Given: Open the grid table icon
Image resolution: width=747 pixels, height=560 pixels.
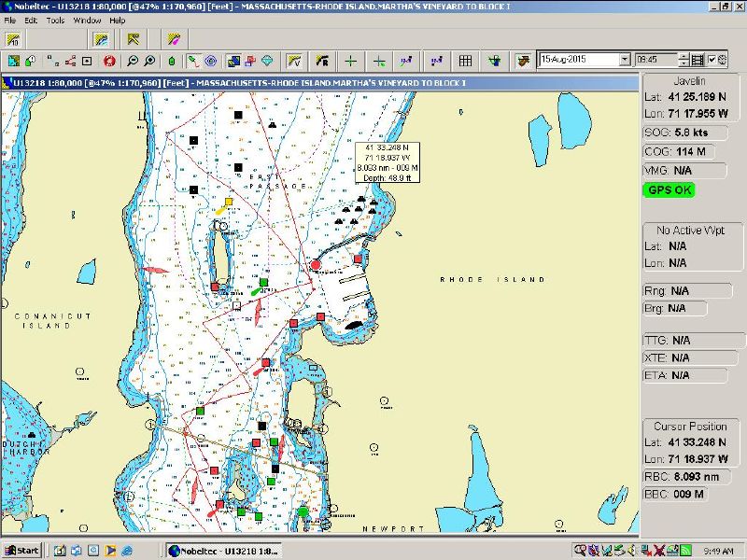Looking at the screenshot, I should (465, 61).
